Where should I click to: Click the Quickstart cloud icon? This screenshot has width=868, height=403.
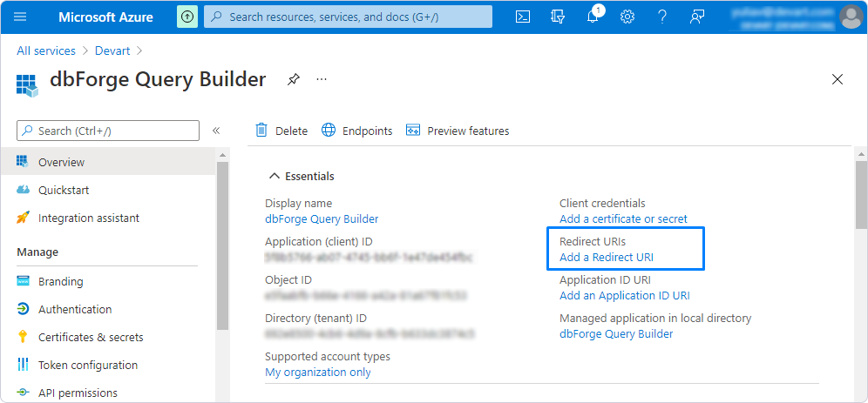pos(23,190)
